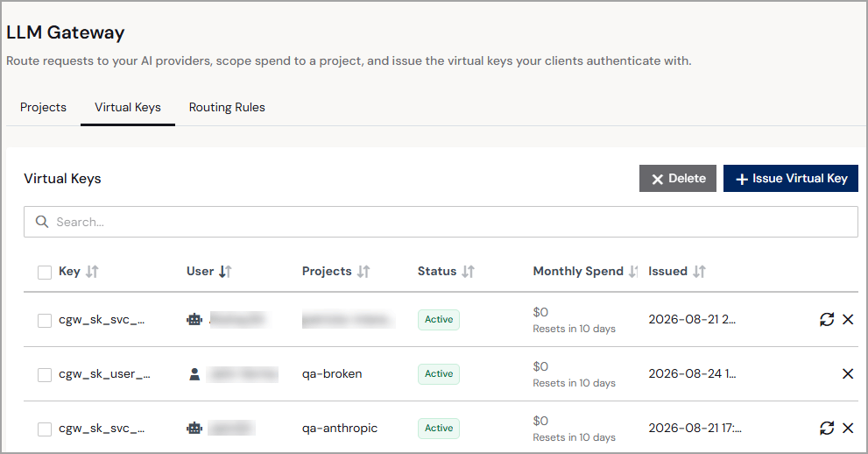Tick the select-all keys checkbox
The image size is (868, 454).
coord(45,272)
